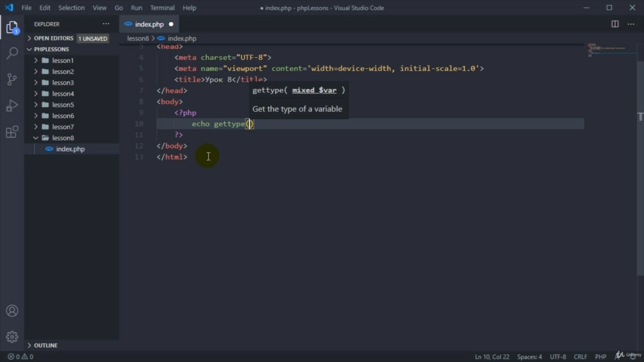Open the Run and Debug view icon
Viewport: 644px width, 362px height.
pos(12,106)
